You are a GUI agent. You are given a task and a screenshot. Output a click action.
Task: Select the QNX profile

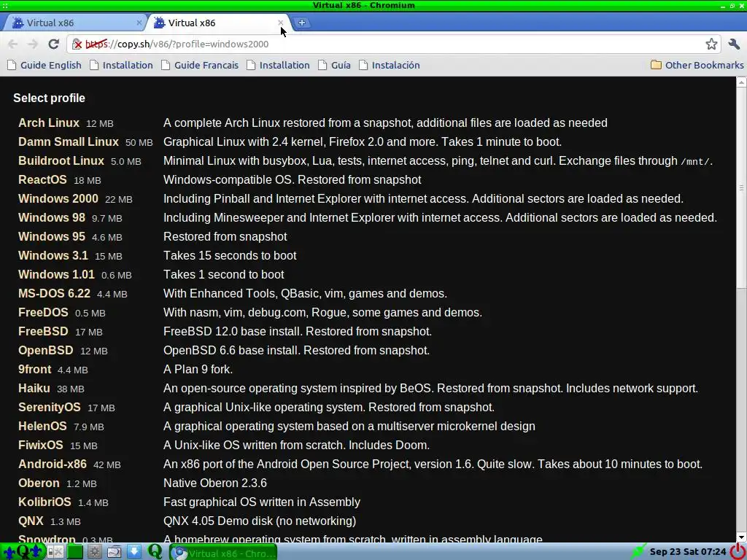[31, 521]
